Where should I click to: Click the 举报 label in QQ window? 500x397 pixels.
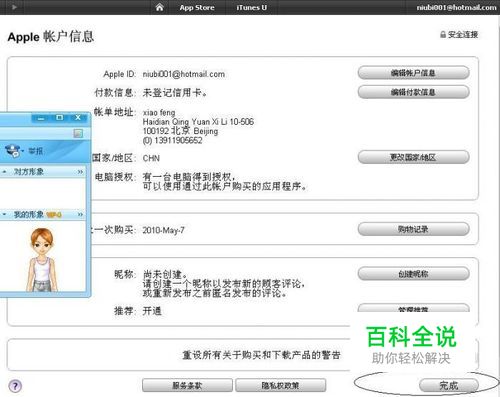click(x=35, y=151)
